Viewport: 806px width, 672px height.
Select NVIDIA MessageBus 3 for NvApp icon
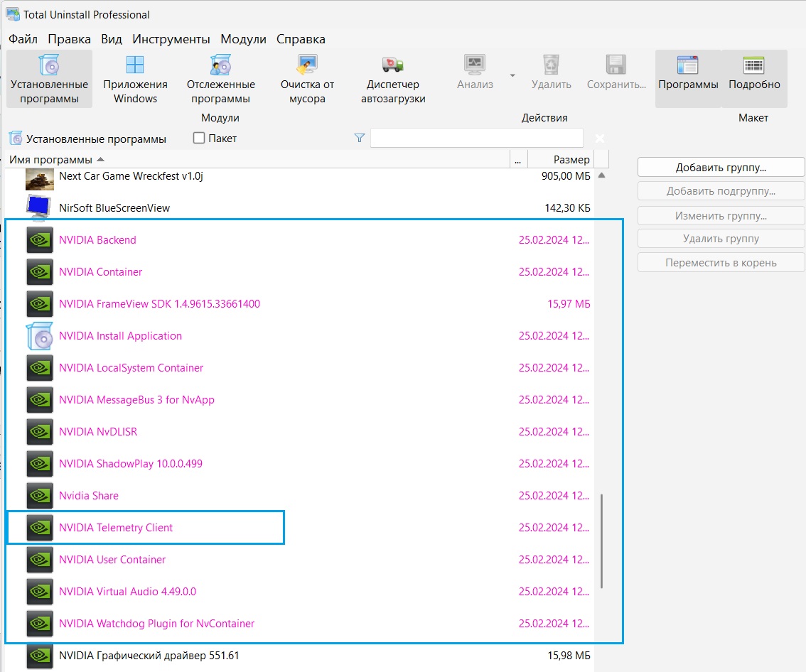pyautogui.click(x=40, y=400)
